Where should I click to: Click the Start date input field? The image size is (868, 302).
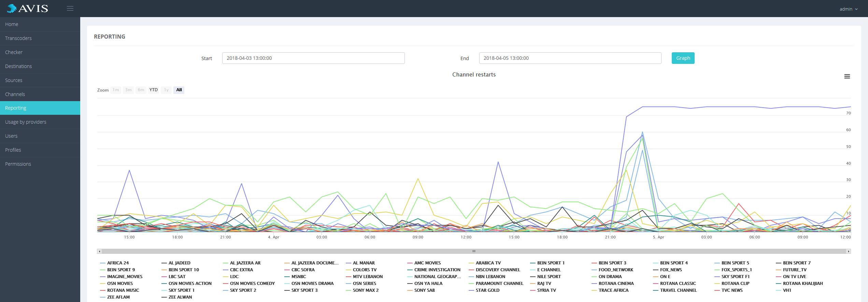click(313, 58)
